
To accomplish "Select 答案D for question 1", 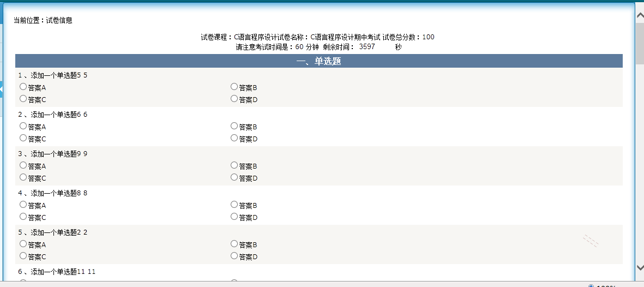I will 234,99.
